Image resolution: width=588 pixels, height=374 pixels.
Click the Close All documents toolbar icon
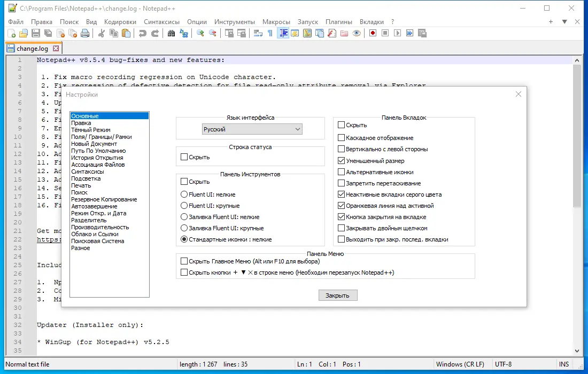pyautogui.click(x=73, y=33)
